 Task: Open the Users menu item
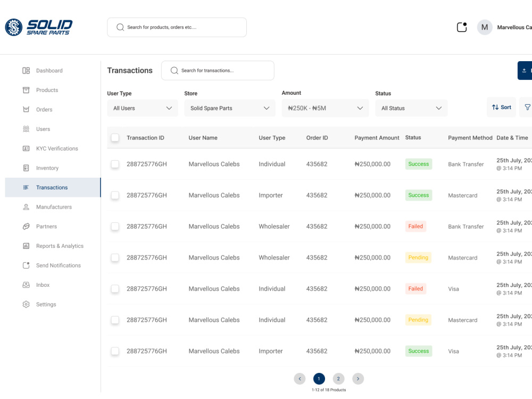pos(53,129)
